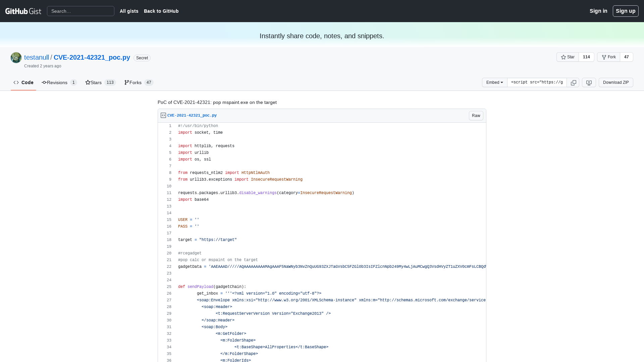View the Raw file
Viewport: 644px width, 362px height.
click(476, 116)
